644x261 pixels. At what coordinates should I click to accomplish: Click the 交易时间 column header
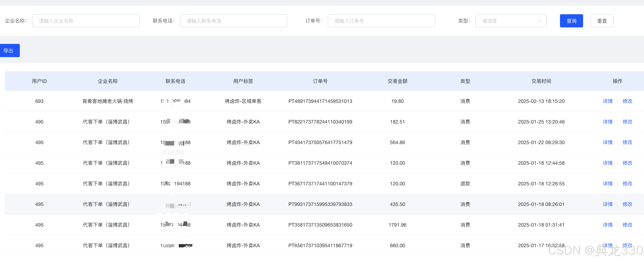[541, 81]
